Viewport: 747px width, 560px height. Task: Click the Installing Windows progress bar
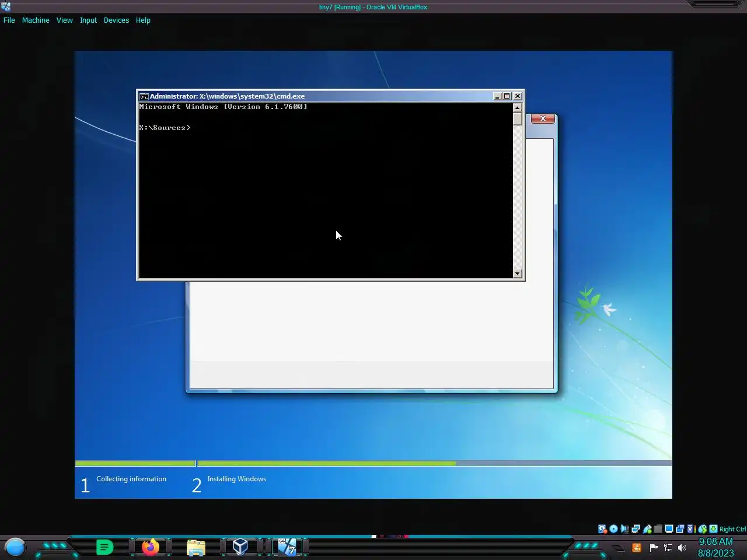(x=434, y=463)
